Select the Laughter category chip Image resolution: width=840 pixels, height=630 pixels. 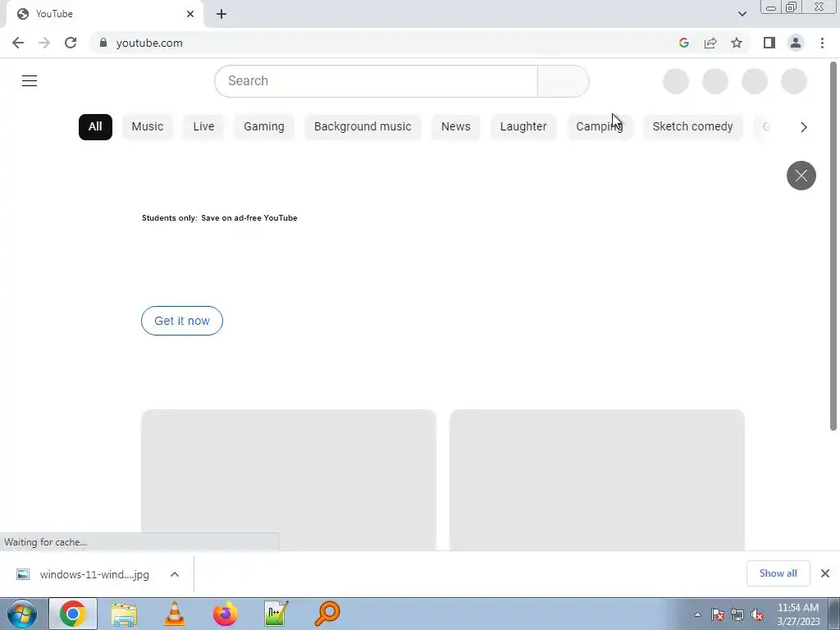[523, 127]
